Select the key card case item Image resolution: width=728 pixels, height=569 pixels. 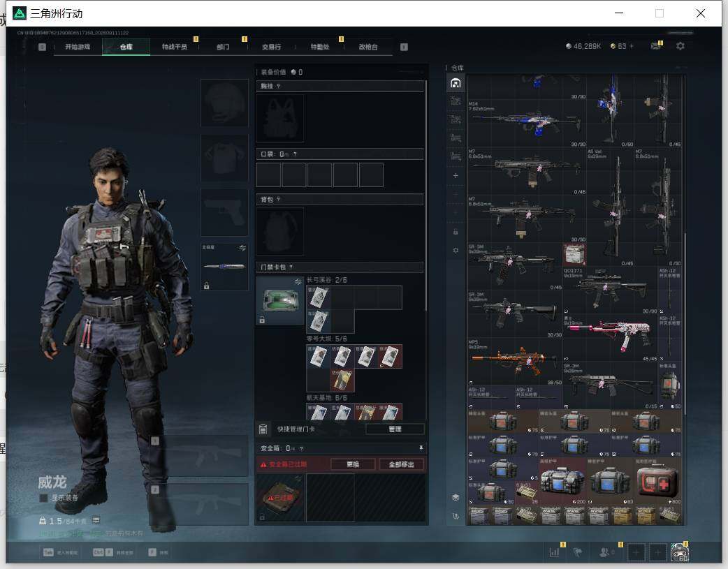(280, 300)
